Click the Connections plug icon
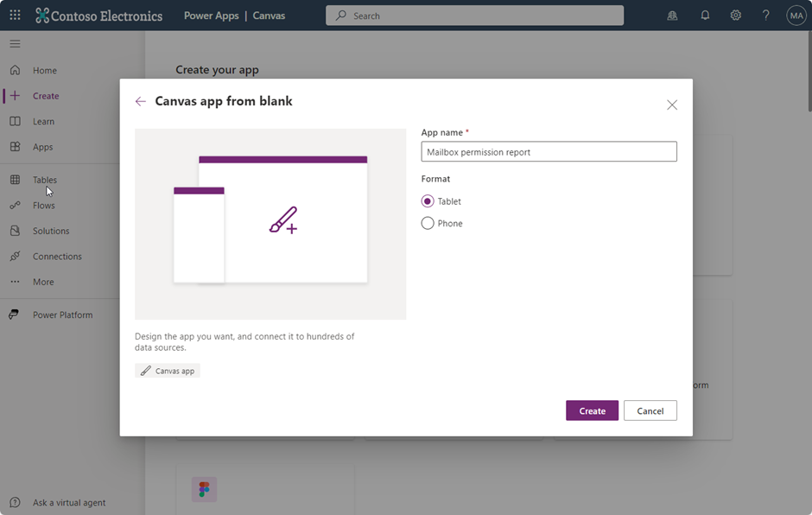The height and width of the screenshot is (515, 812). tap(15, 256)
